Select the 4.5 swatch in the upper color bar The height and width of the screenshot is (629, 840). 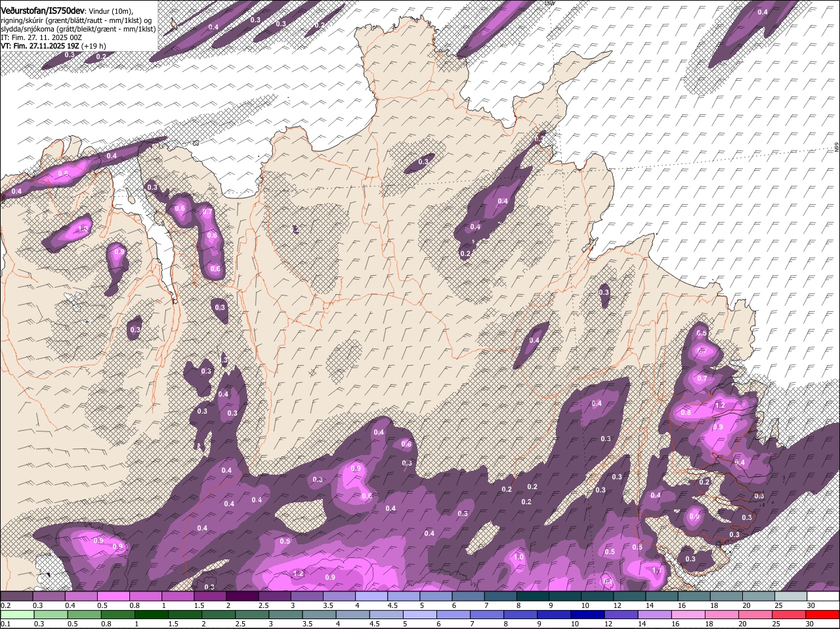click(404, 596)
